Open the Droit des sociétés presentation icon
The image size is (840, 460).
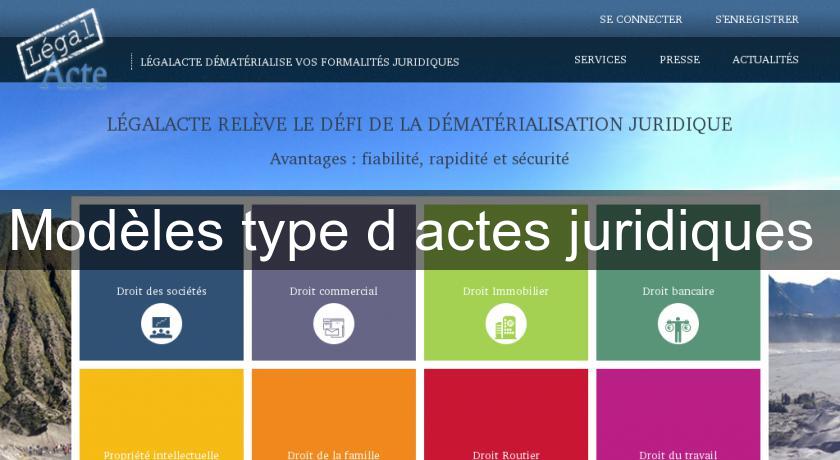[x=161, y=323]
